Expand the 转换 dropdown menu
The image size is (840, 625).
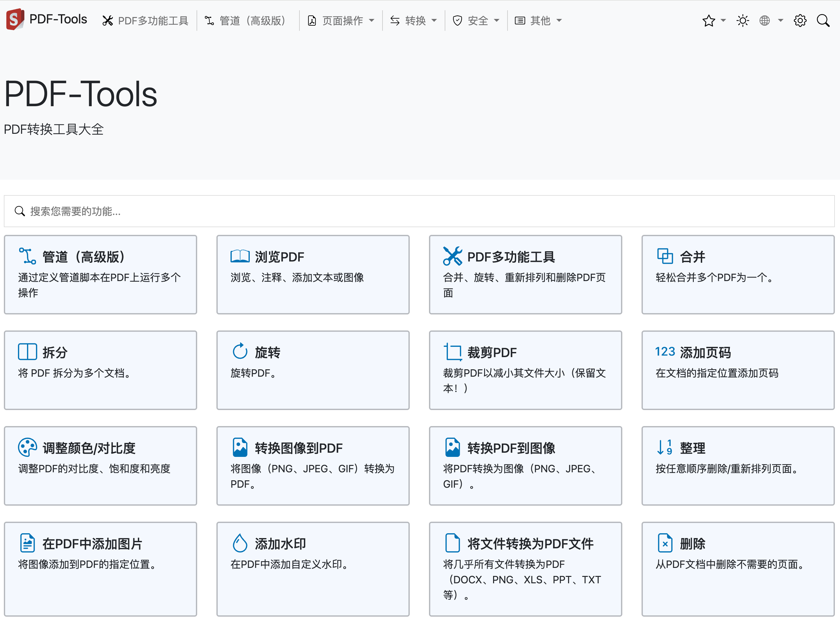click(414, 21)
